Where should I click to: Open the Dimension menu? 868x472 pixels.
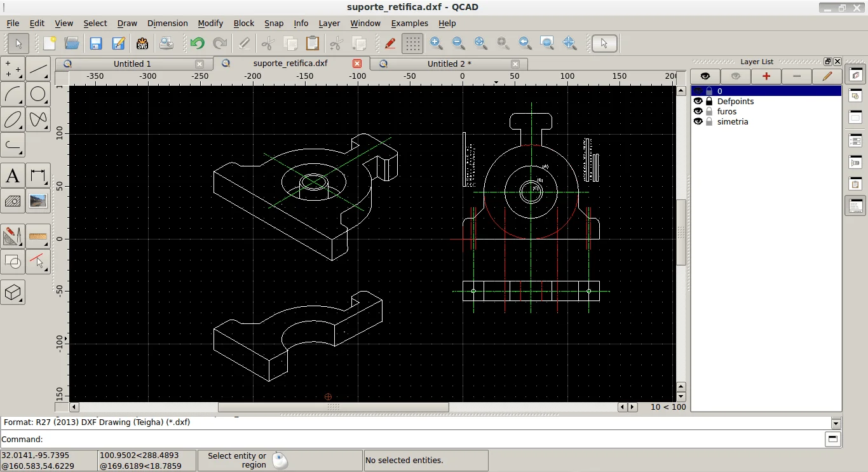pos(167,23)
